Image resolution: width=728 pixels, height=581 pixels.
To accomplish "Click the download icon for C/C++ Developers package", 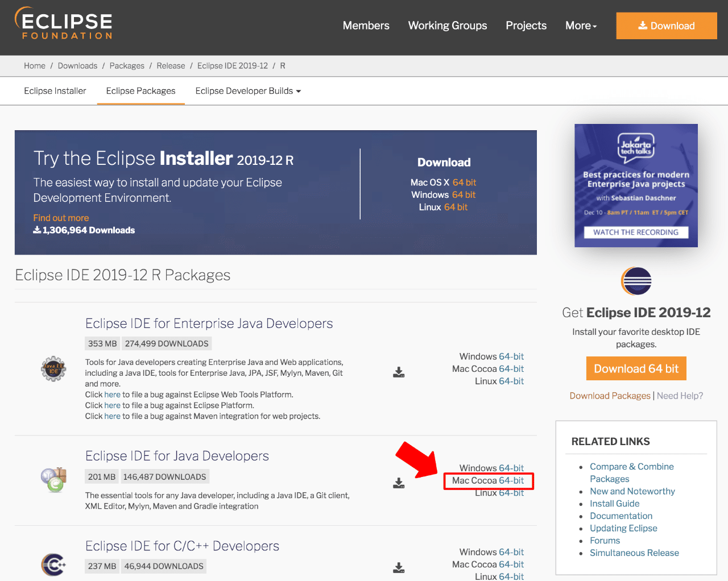I will pos(399,567).
